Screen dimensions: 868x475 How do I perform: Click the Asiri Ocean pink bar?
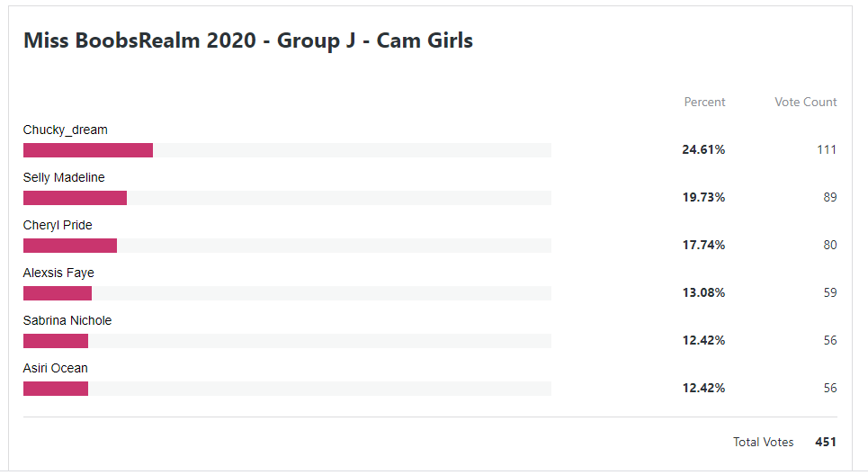[56, 388]
